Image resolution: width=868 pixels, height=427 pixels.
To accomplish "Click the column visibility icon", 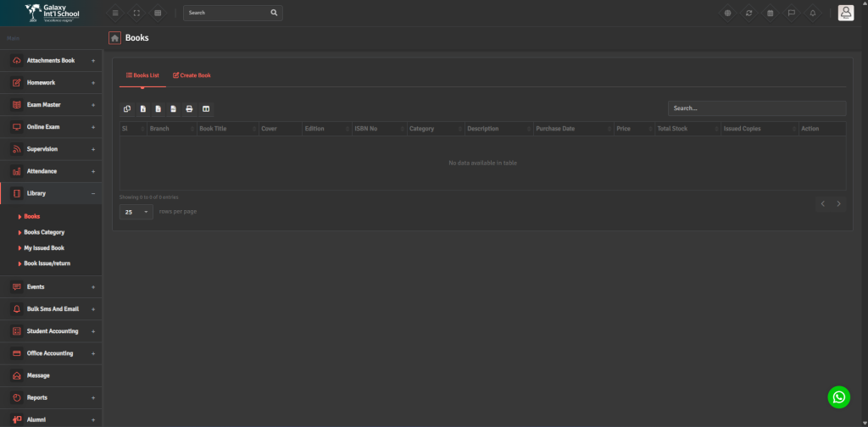I will point(206,109).
